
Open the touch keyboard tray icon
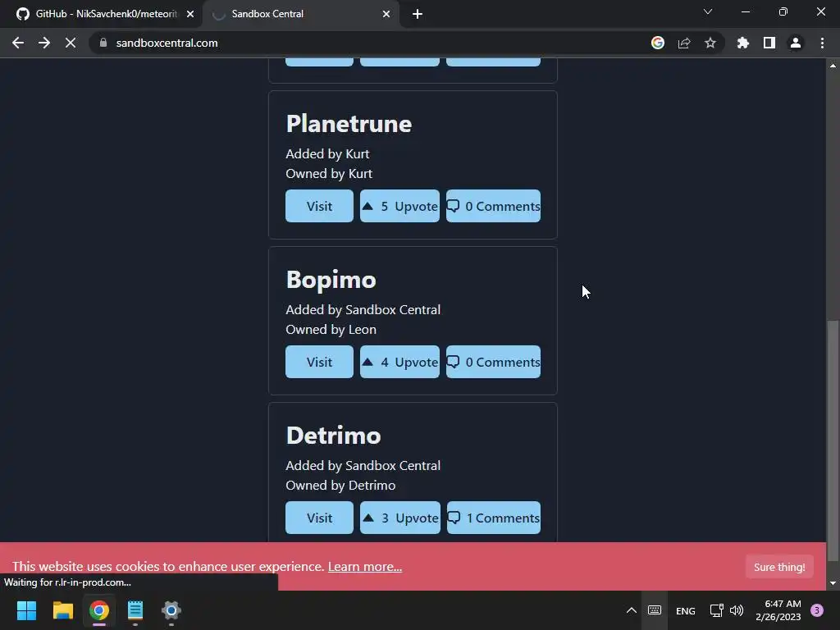tap(655, 610)
